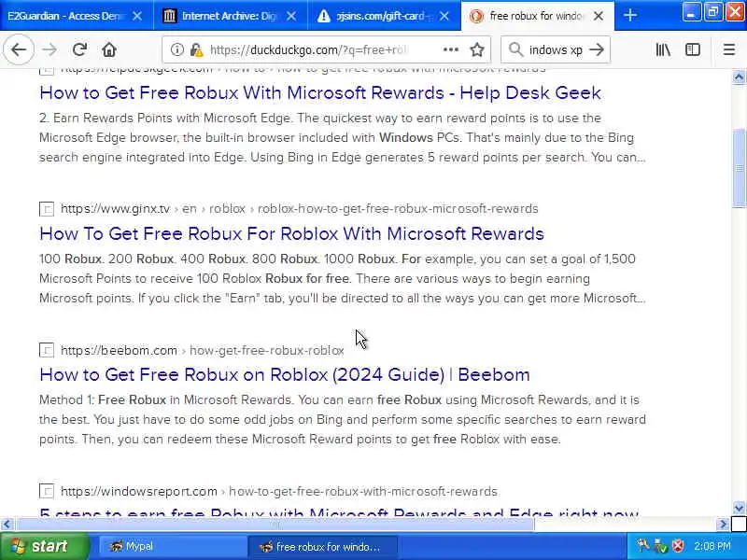Switch to Mypal taskbar window
This screenshot has width=747, height=560.
(173, 546)
